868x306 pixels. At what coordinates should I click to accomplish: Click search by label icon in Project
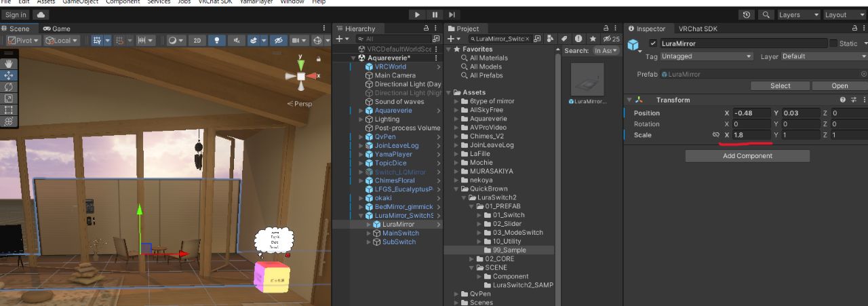pyautogui.click(x=564, y=39)
